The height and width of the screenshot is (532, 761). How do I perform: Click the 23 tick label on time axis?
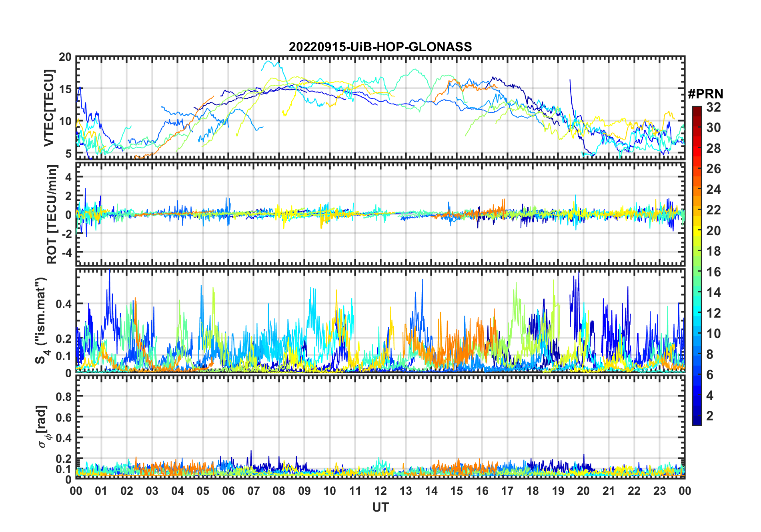pos(659,491)
